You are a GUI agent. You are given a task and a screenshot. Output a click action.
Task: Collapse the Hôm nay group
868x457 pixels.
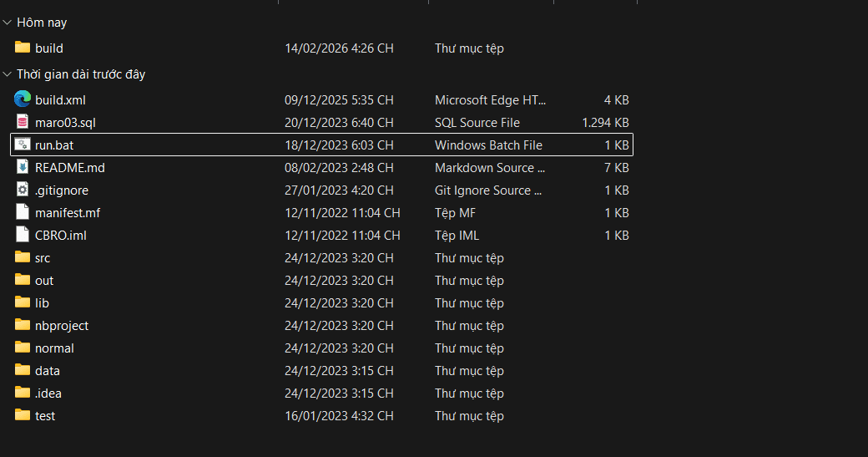(x=8, y=23)
